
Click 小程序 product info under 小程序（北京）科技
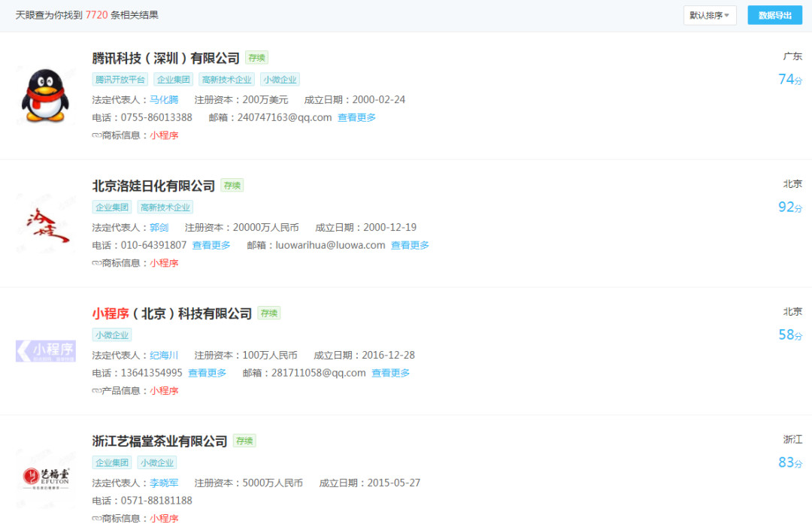pyautogui.click(x=164, y=391)
